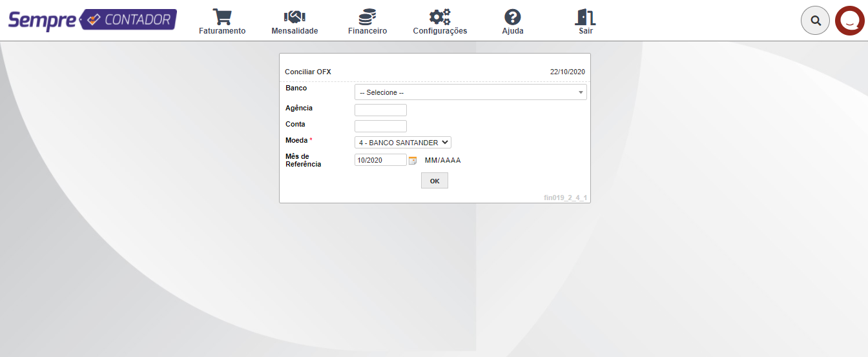
Task: Click the Mês de Referência field with 10/2020
Action: (x=380, y=160)
